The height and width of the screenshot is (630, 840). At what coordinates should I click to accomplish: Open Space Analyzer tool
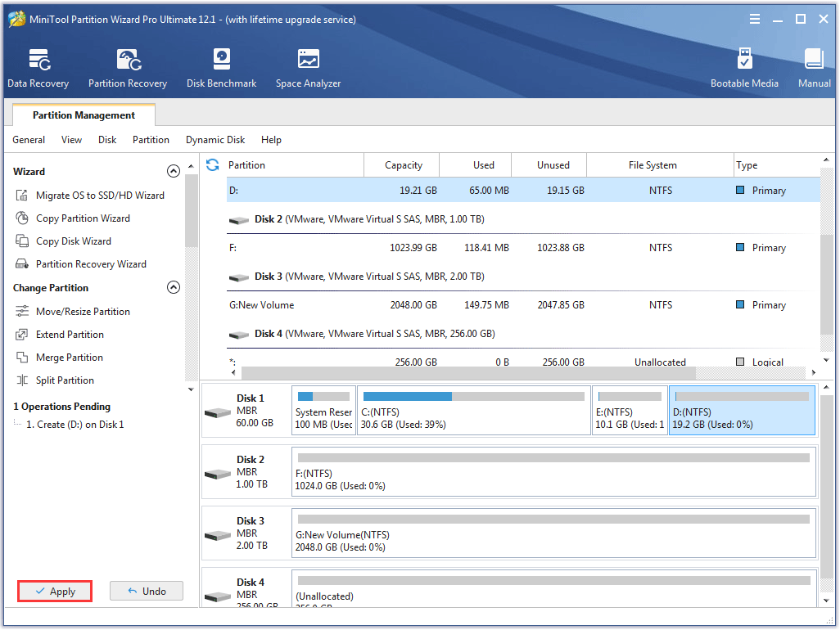click(308, 68)
